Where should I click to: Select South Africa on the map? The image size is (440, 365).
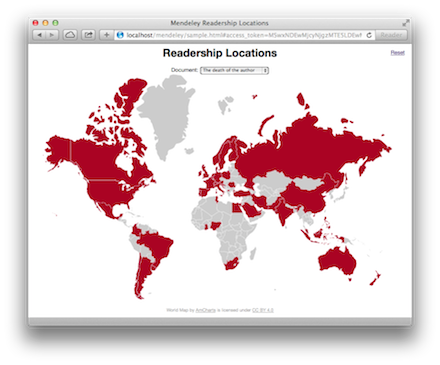pos(231,263)
